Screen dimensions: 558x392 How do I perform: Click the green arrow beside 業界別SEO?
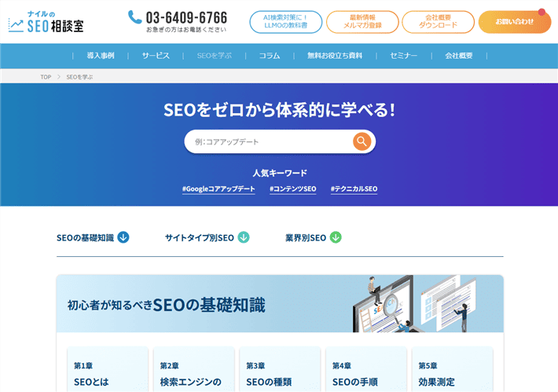(336, 237)
